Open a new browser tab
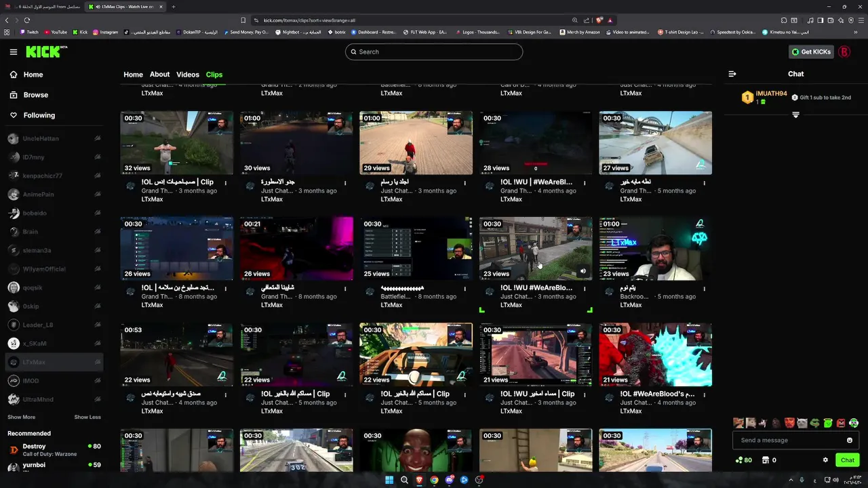 tap(174, 7)
